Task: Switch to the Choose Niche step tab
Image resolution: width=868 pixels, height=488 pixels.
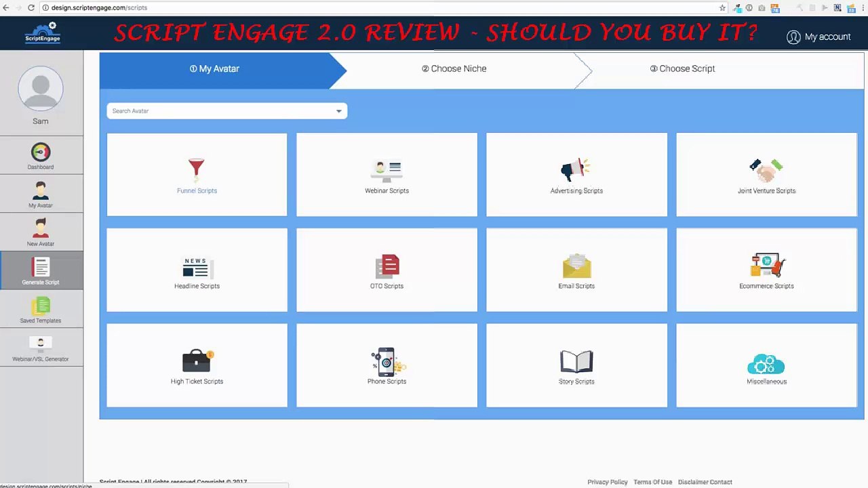Action: [454, 68]
